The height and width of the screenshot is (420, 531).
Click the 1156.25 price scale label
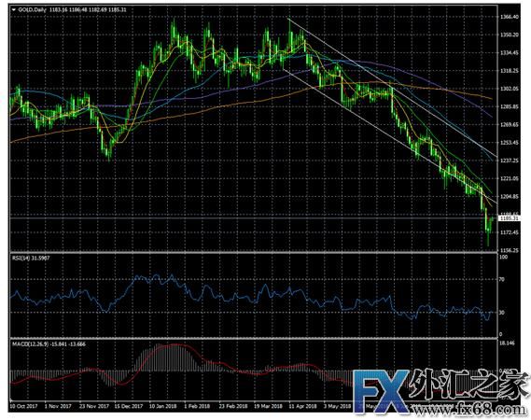click(510, 250)
